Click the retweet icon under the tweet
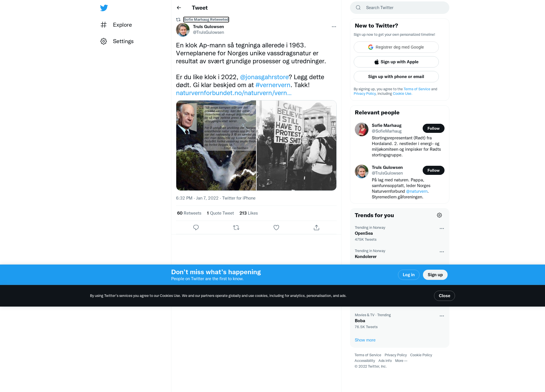 coord(236,227)
